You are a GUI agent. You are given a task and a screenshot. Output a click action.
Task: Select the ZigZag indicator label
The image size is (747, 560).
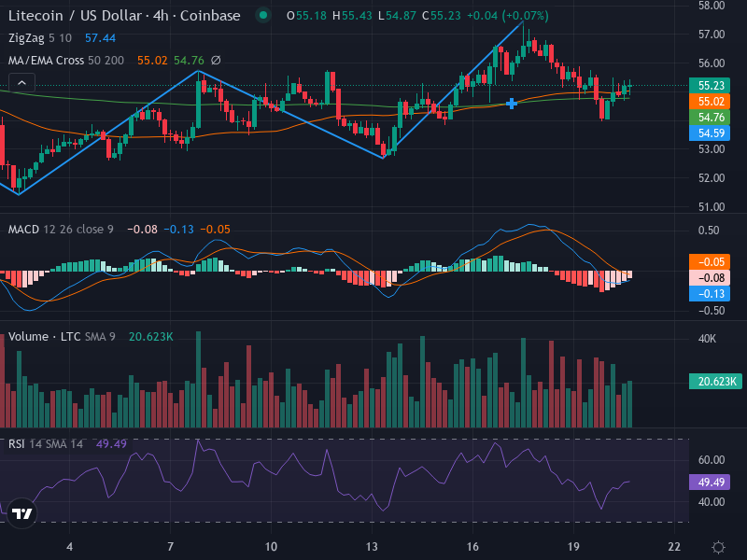pos(26,38)
